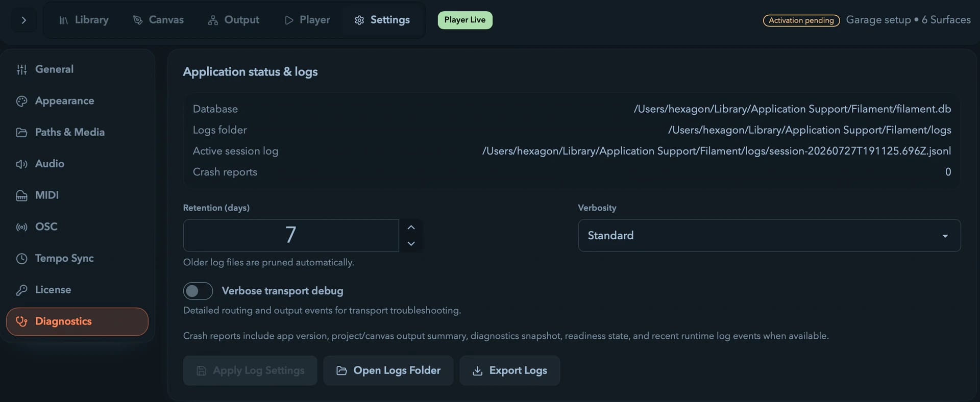Open the Library tab
980x402 pixels.
[x=84, y=20]
